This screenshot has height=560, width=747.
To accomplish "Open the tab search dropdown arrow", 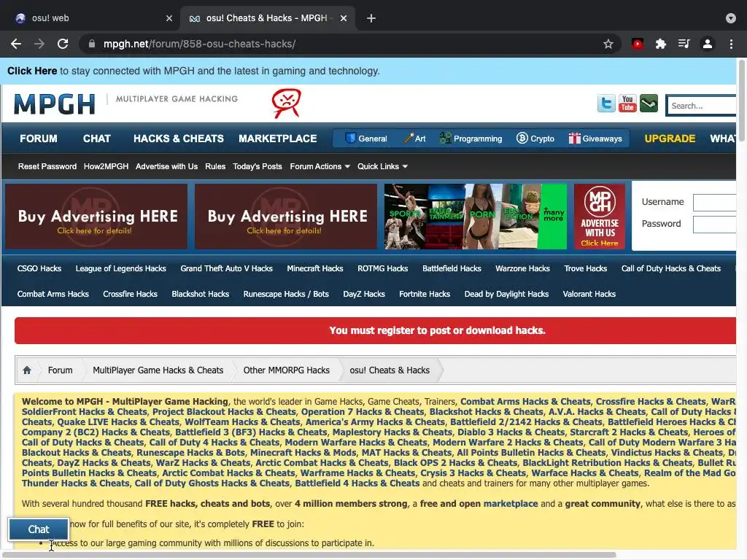I will tap(731, 18).
